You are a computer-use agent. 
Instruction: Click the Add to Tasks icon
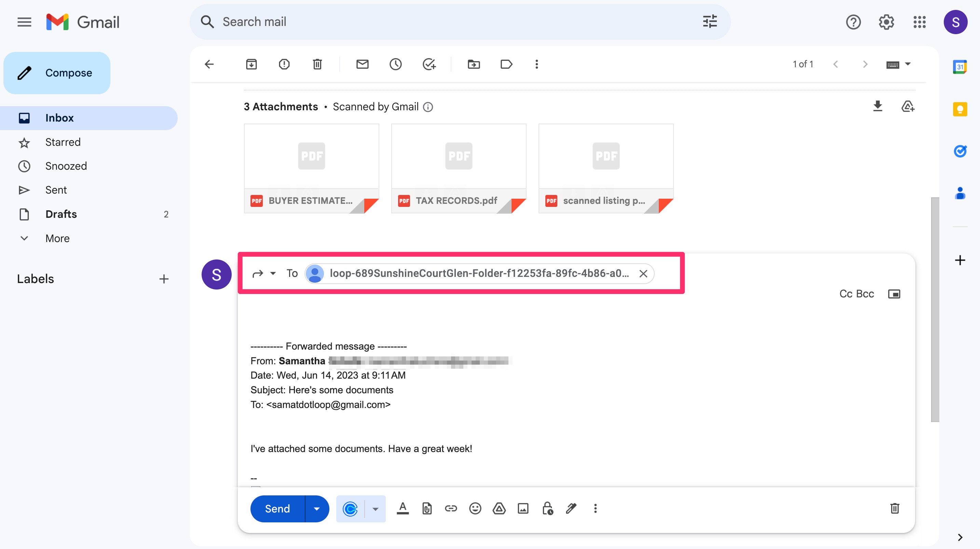coord(429,64)
